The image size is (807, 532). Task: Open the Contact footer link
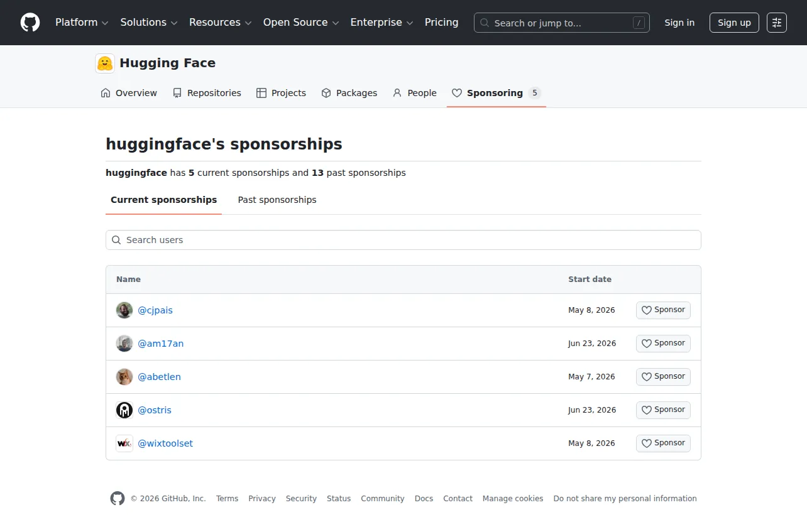tap(458, 499)
